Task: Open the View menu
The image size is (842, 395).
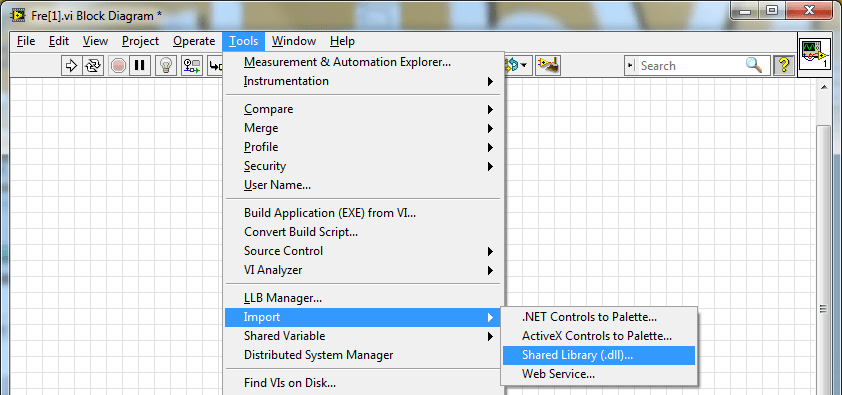Action: point(95,41)
